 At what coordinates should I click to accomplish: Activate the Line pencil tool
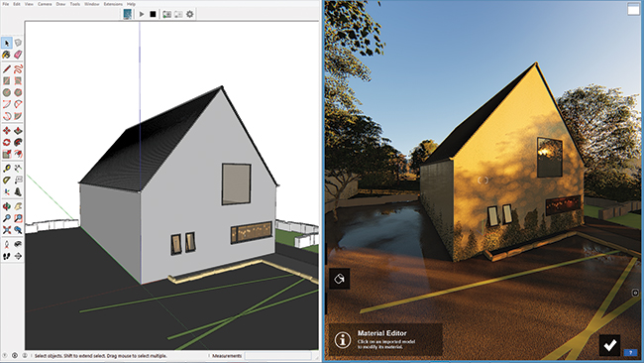tap(7, 69)
